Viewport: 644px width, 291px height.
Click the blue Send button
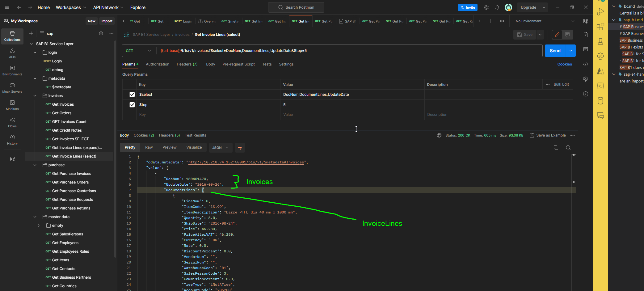(x=555, y=51)
